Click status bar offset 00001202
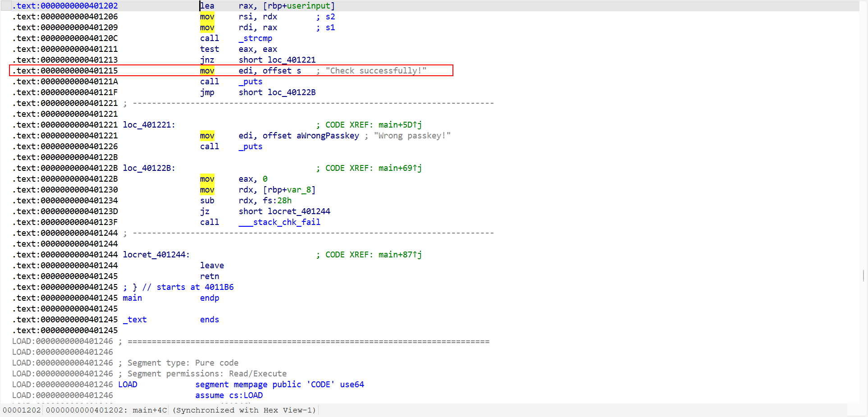The image size is (868, 417). (x=22, y=410)
